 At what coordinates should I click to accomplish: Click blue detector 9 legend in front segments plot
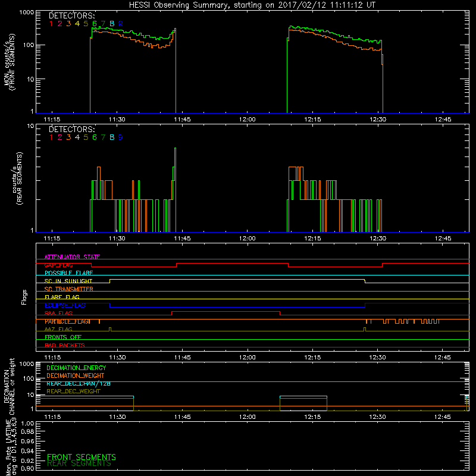coord(121,24)
